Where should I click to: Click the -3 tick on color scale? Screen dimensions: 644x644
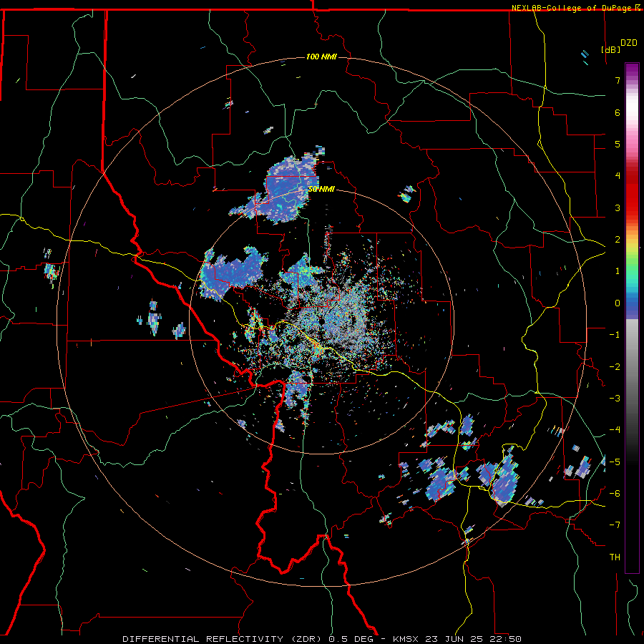tap(615, 399)
